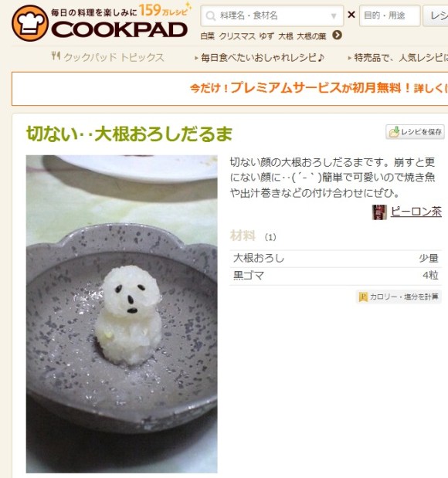Select trending keyword ゆず
This screenshot has height=478, width=448.
[266, 36]
